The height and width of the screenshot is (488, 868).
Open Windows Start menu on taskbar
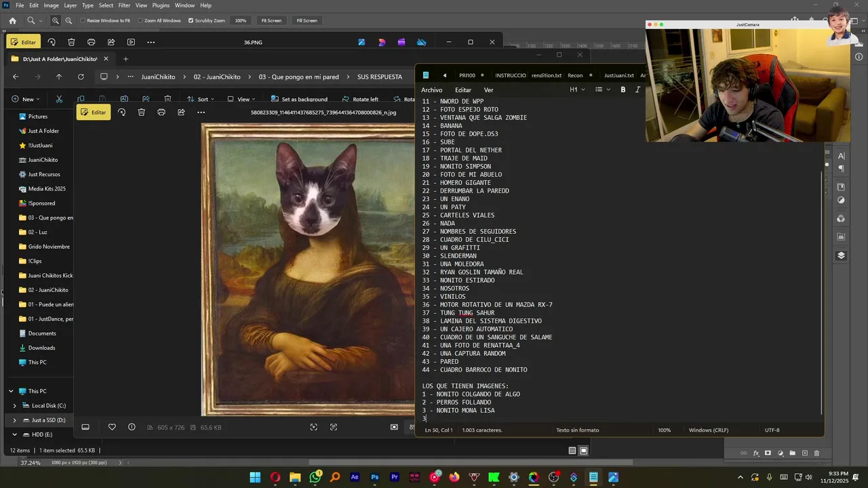(255, 477)
